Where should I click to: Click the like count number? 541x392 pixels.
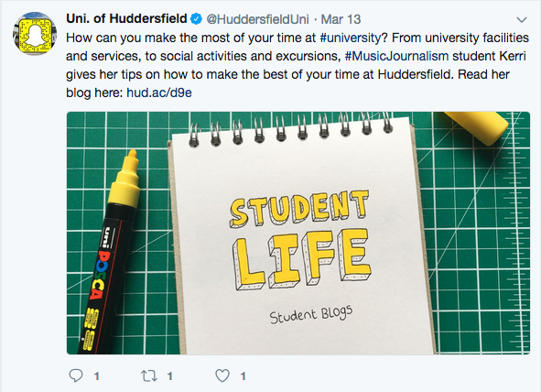tap(243, 376)
